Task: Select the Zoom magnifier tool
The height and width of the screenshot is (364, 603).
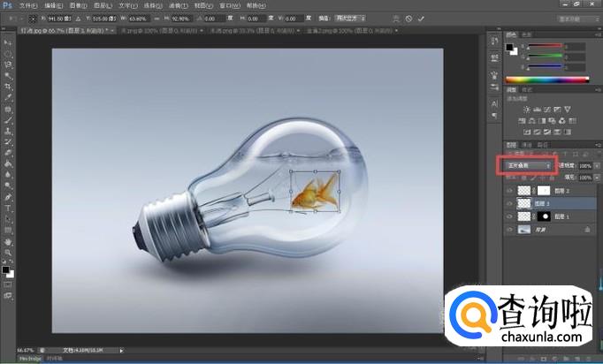Action: pos(8,252)
